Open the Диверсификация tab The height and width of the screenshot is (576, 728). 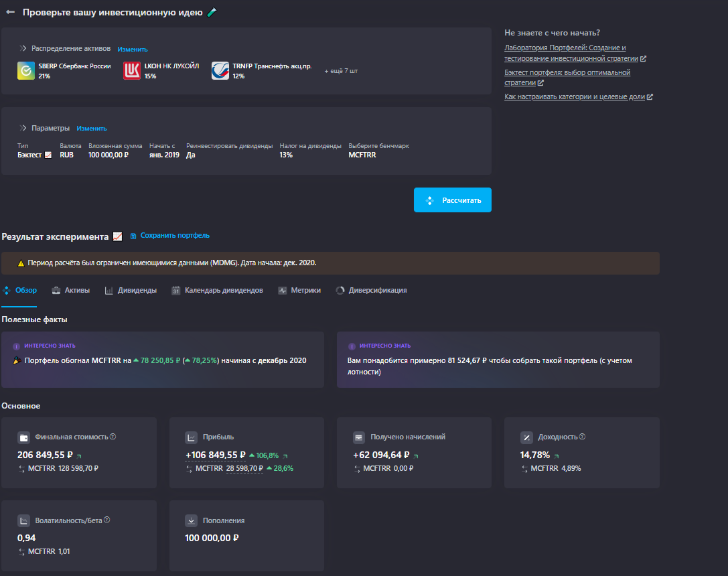click(x=371, y=291)
